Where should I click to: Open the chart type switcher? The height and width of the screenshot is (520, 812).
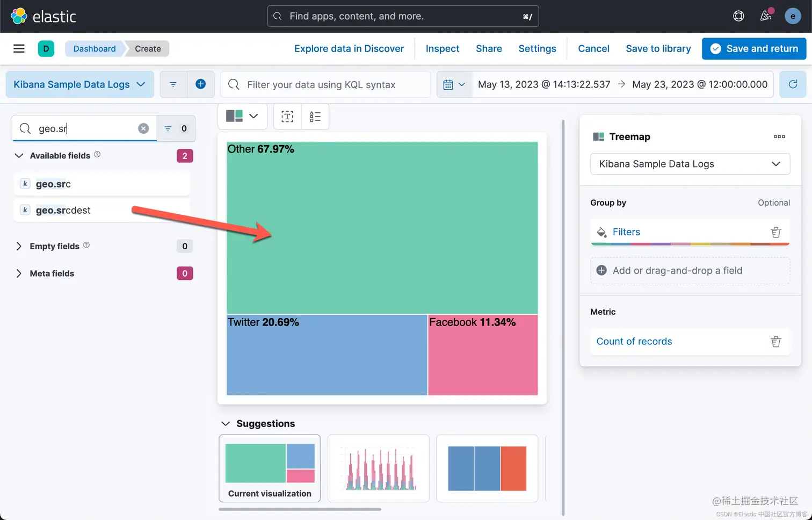pos(242,116)
